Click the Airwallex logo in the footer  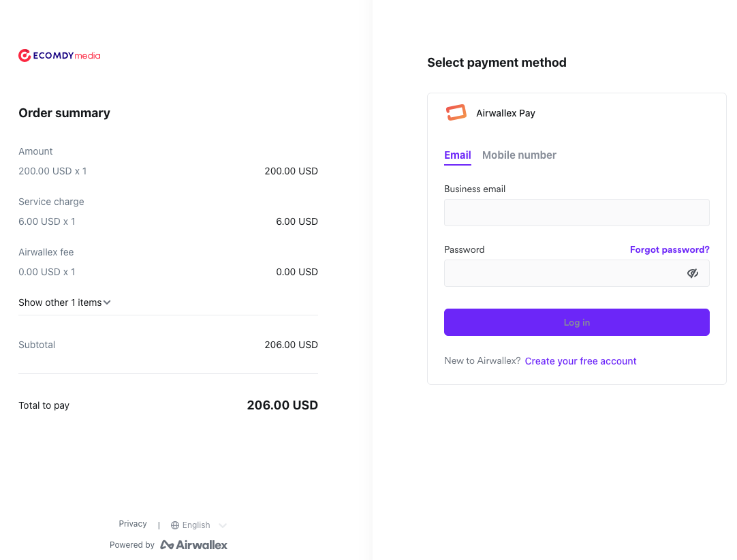tap(194, 544)
